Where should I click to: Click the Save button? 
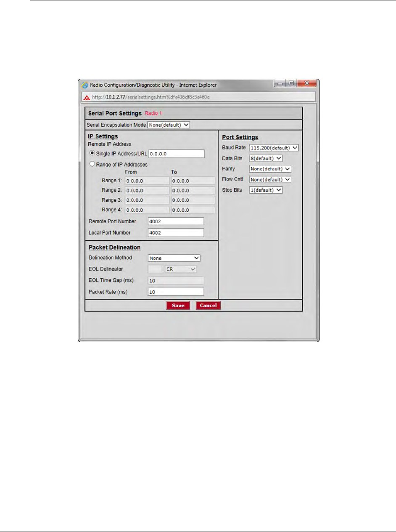point(178,306)
